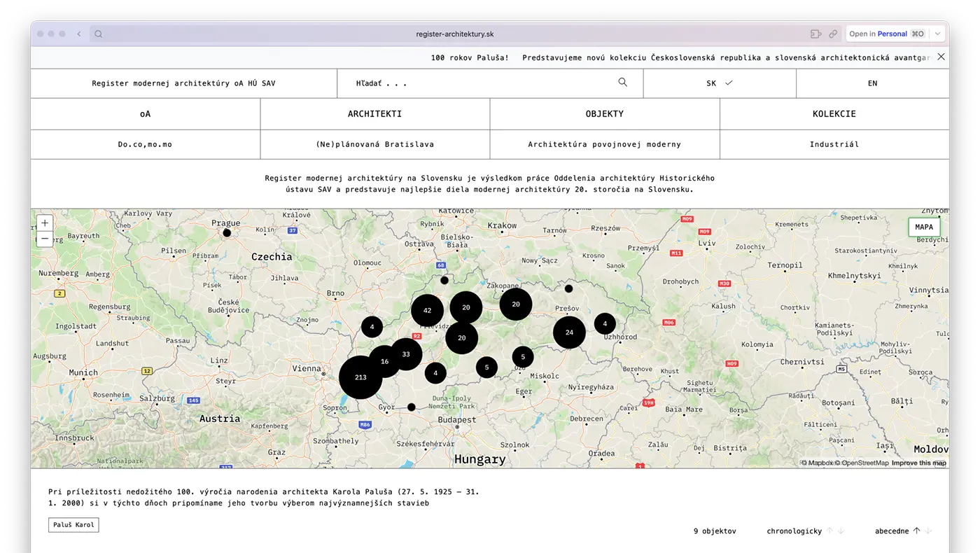Image resolution: width=980 pixels, height=553 pixels.
Task: Expand the Open in Personal dropdown arrow
Action: pyautogui.click(x=938, y=34)
